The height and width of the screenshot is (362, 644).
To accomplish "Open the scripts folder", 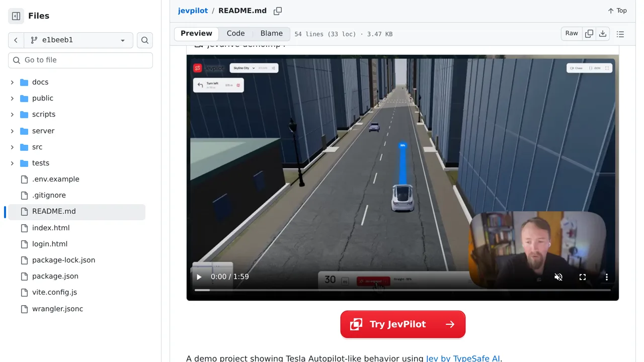I will [44, 114].
